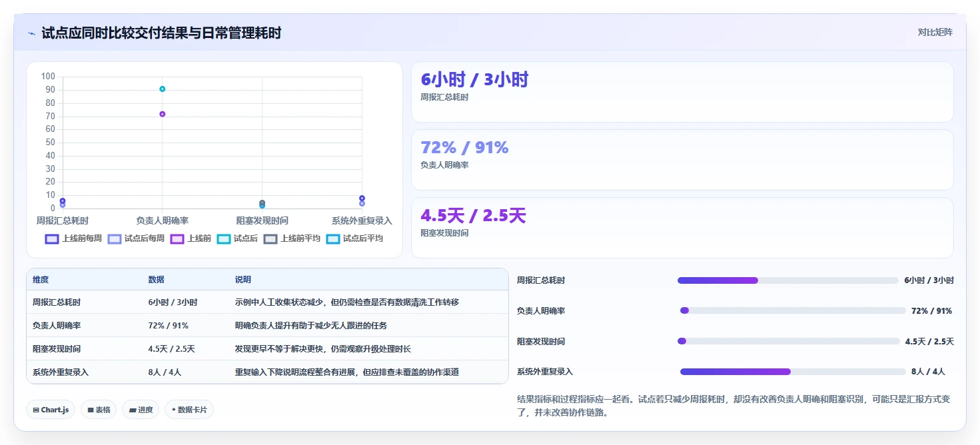Toggle the 上线前 legend item
The image size is (980, 445).
tap(191, 238)
